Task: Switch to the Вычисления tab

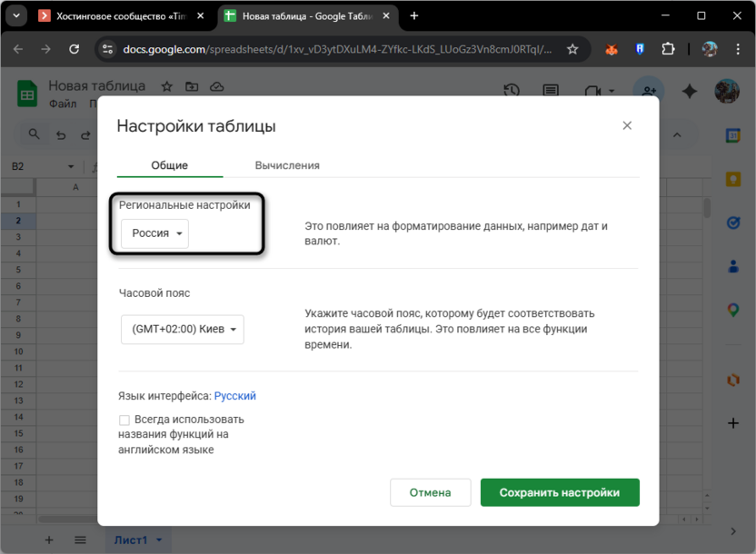Action: click(286, 165)
